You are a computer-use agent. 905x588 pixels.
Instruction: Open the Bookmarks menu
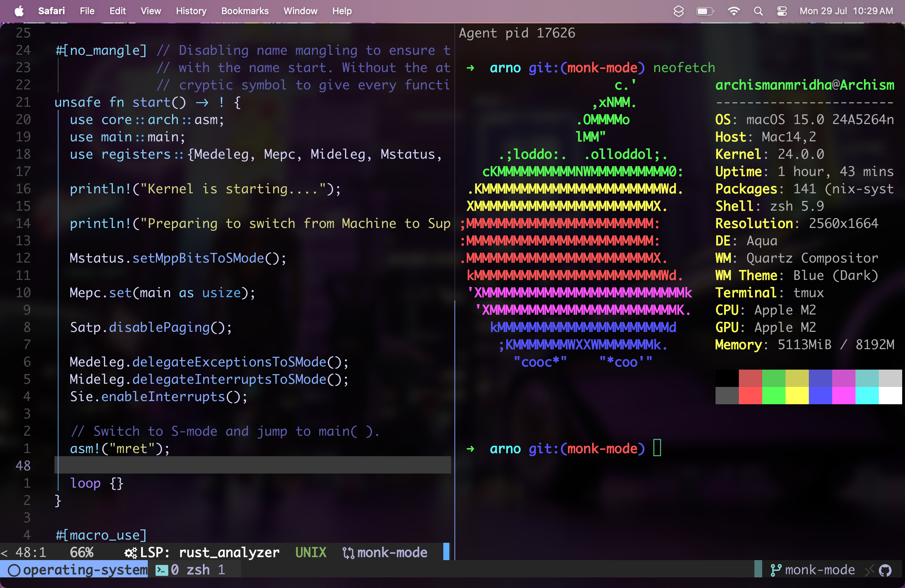(x=245, y=11)
